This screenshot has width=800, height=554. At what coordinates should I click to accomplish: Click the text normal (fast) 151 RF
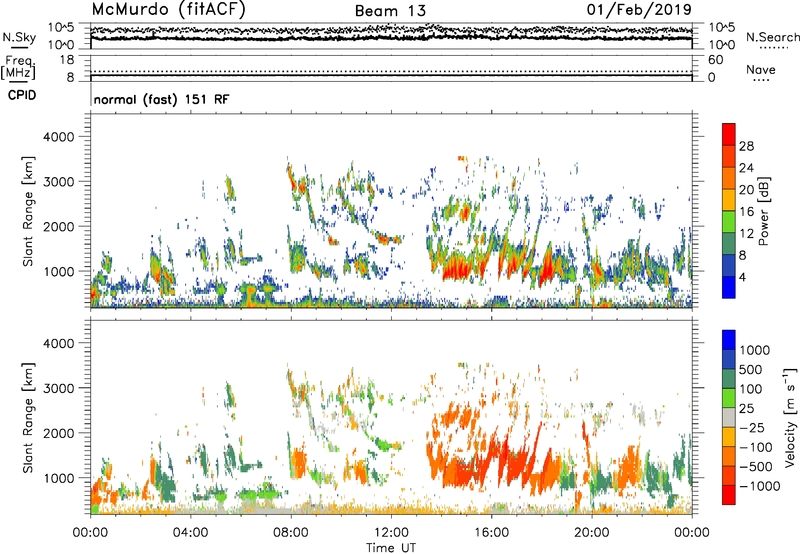pos(161,99)
